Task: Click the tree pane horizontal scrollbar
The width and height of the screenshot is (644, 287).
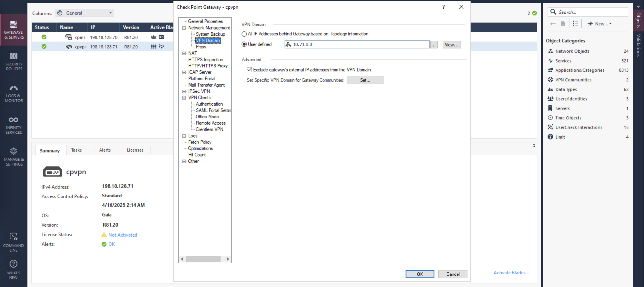Action: point(203,259)
